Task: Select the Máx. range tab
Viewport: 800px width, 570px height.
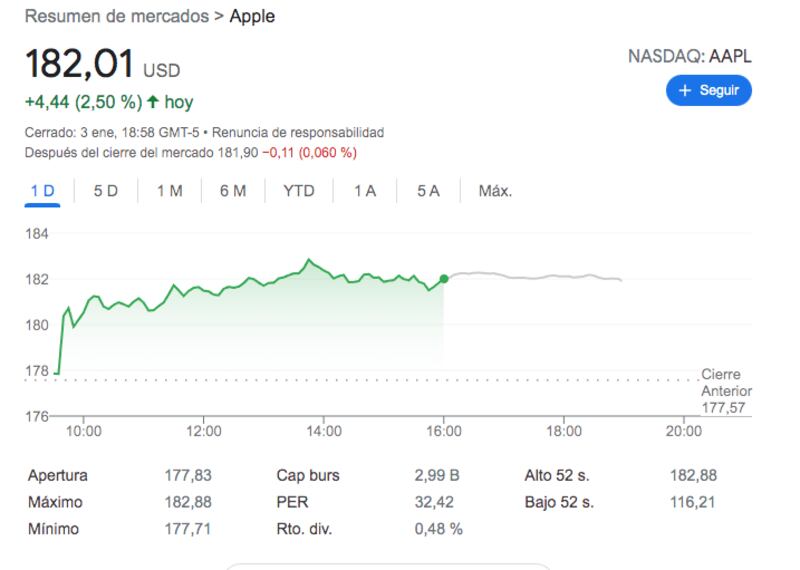Action: pyautogui.click(x=495, y=191)
